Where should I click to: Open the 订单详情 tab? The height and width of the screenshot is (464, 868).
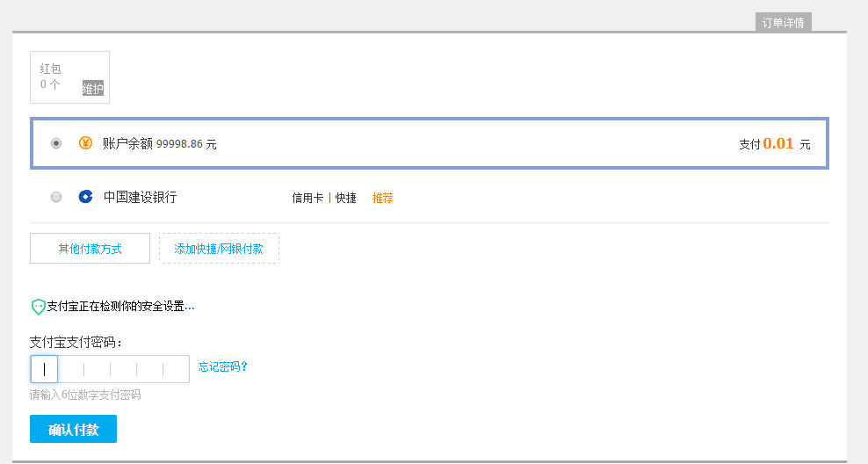[783, 23]
